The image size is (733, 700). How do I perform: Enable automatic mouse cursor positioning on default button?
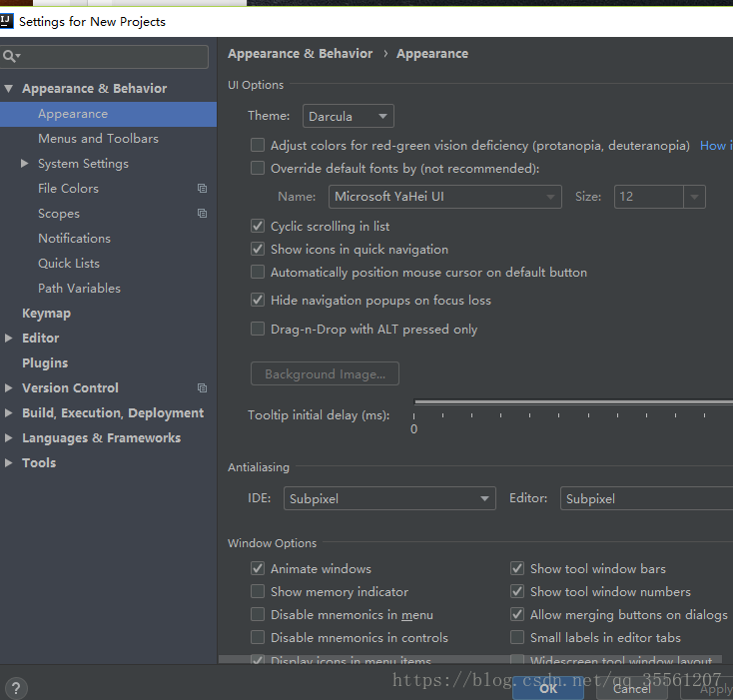point(258,272)
